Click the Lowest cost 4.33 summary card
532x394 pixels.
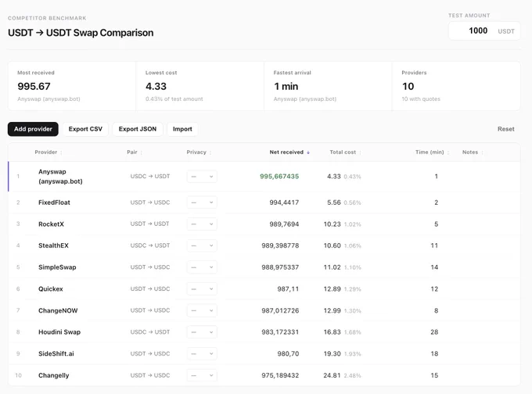[x=199, y=86]
